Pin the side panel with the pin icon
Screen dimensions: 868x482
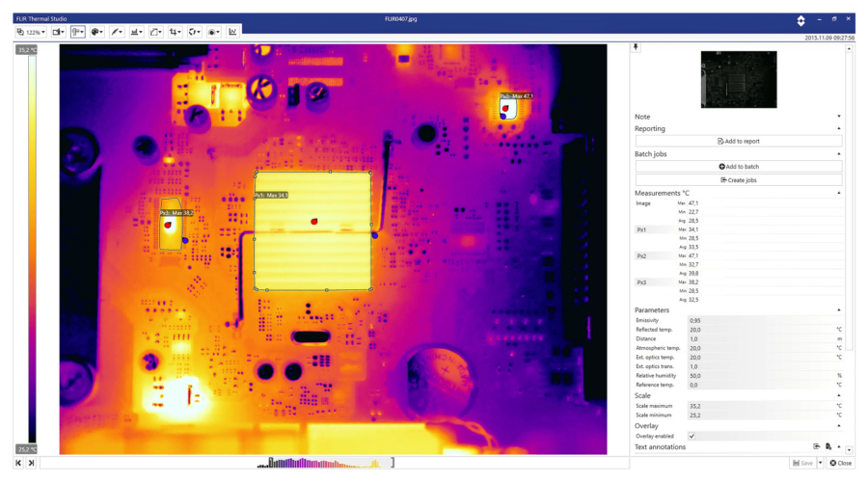[637, 47]
